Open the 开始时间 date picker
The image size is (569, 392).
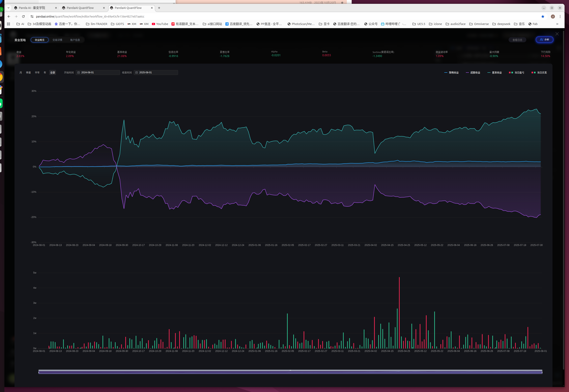pos(98,73)
